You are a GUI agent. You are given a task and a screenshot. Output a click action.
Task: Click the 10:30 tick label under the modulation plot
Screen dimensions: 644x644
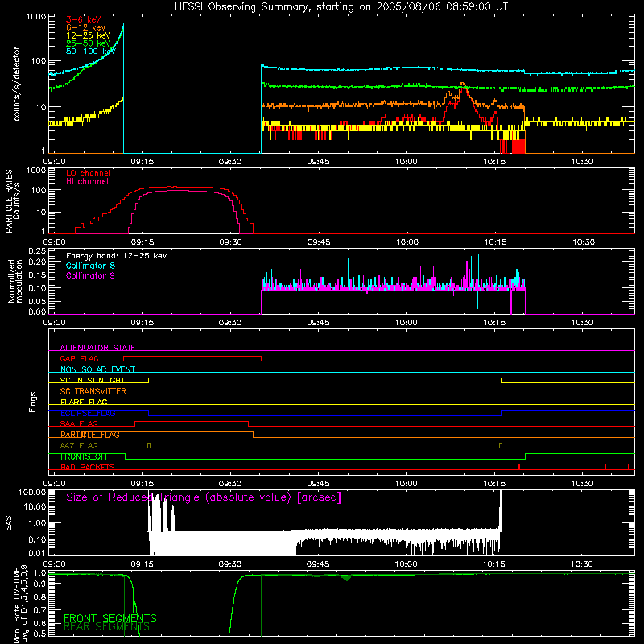point(582,323)
